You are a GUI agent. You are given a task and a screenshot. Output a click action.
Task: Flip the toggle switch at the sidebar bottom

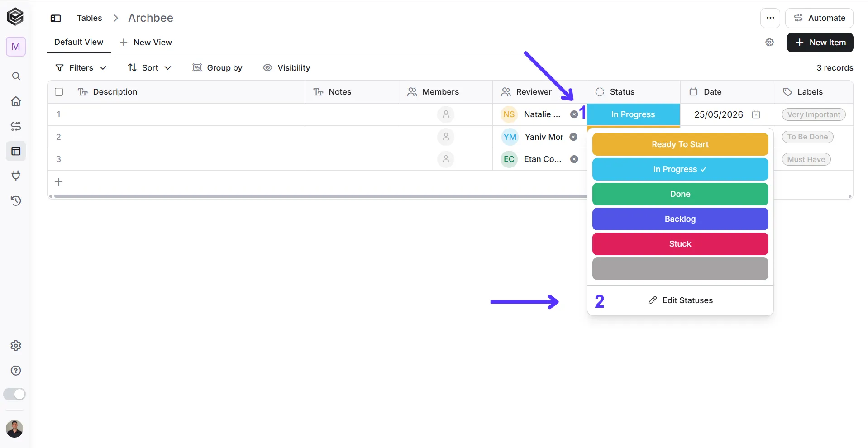pos(14,394)
